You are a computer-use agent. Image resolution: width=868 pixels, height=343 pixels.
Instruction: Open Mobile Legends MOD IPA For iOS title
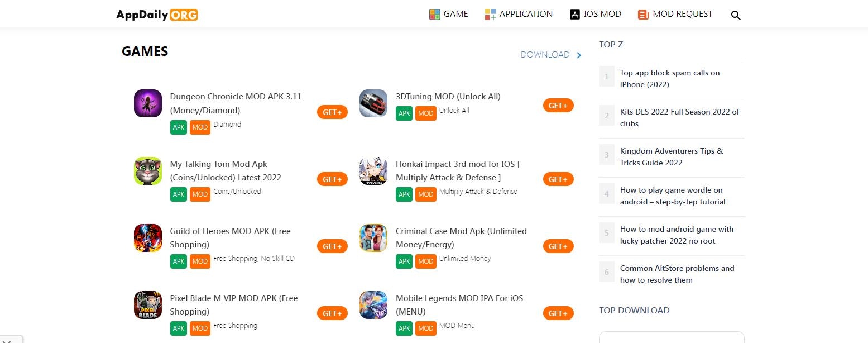click(459, 305)
